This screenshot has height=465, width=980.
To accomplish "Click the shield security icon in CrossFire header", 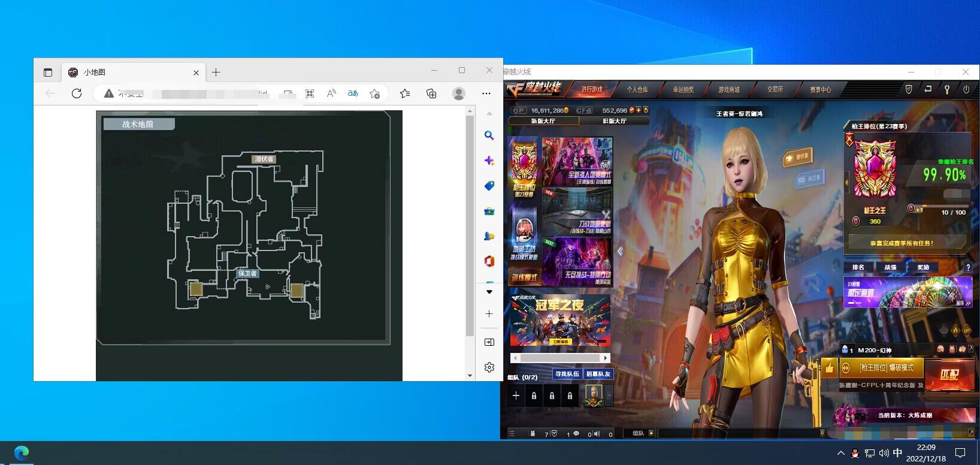I will click(x=909, y=89).
